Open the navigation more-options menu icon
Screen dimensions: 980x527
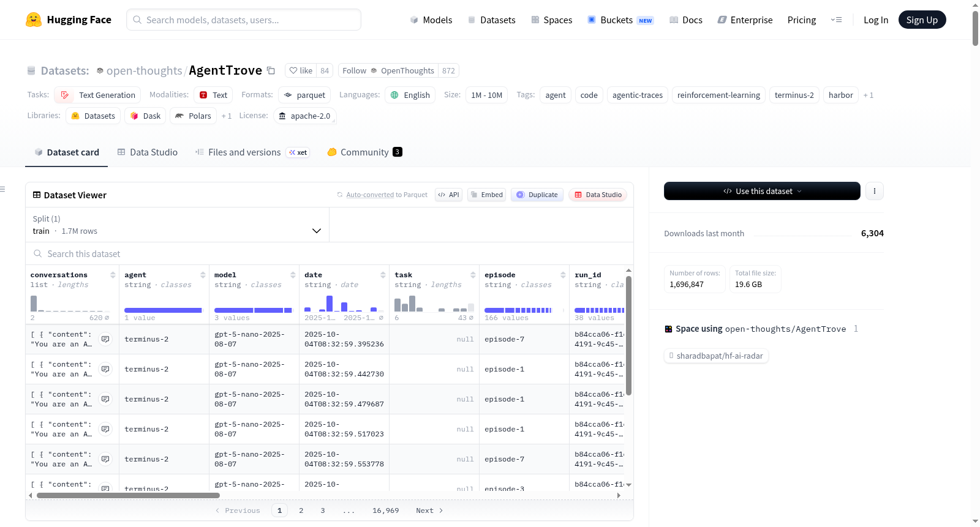[836, 20]
